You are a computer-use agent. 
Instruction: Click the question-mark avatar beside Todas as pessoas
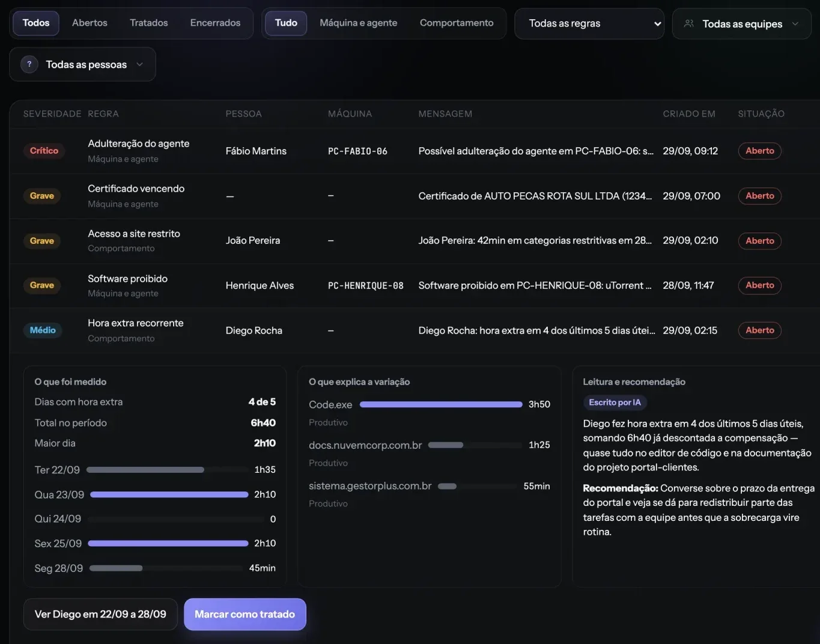(29, 64)
